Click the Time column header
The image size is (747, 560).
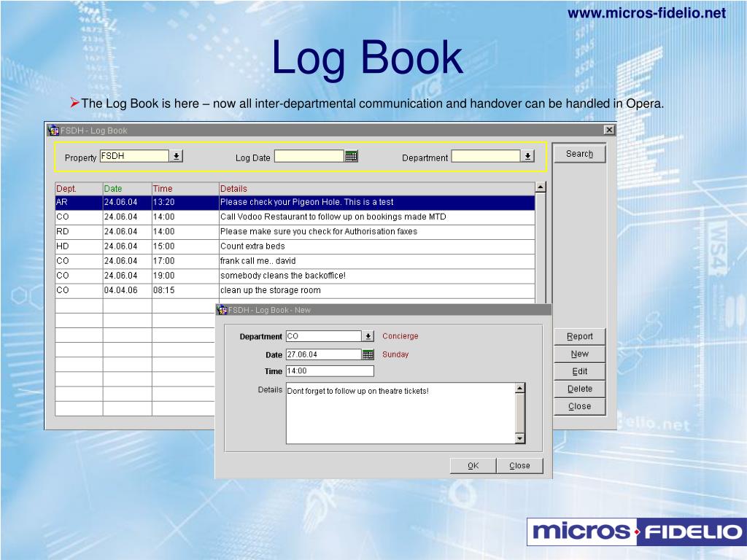click(185, 189)
